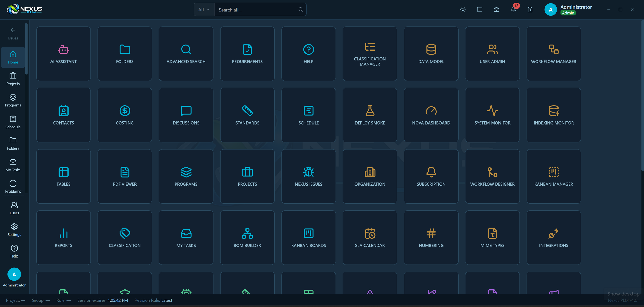Open the Nova Dashboard tile
The height and width of the screenshot is (307, 644).
[431, 115]
